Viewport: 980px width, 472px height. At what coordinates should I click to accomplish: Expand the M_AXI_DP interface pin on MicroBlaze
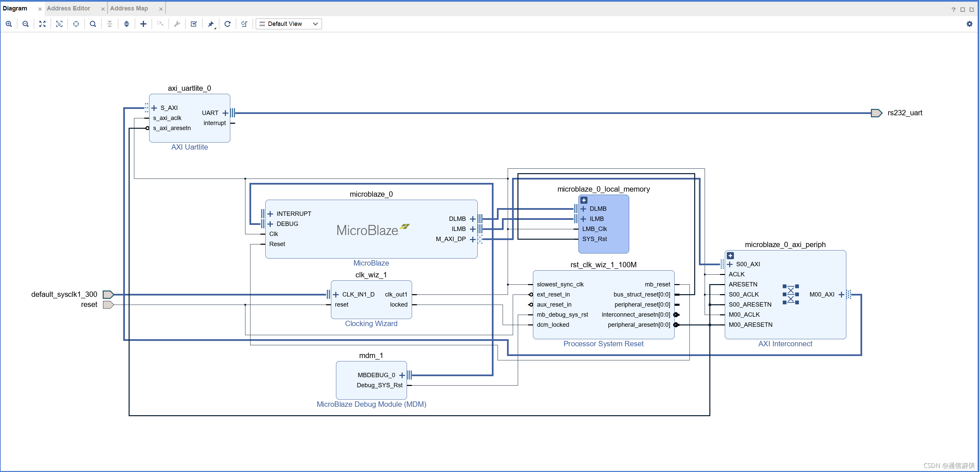(473, 239)
